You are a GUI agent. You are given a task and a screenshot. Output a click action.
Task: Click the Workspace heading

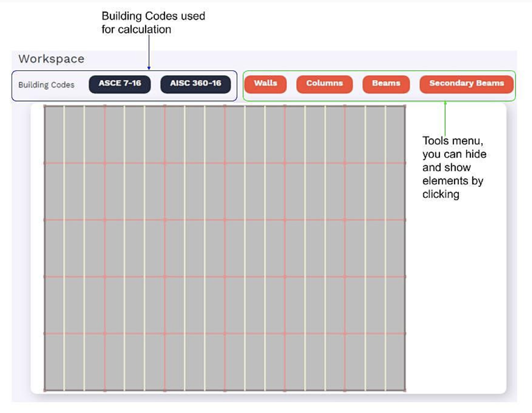pos(51,59)
